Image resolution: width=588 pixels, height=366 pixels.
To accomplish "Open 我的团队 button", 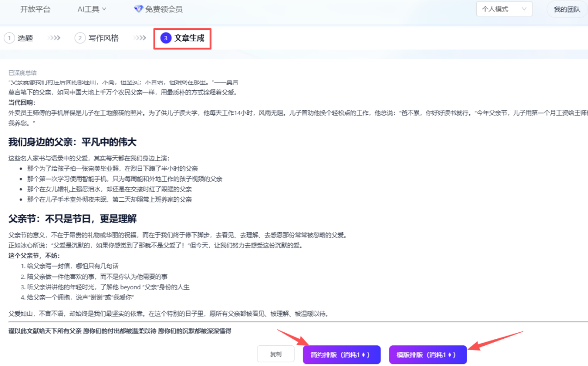I will click(x=567, y=9).
